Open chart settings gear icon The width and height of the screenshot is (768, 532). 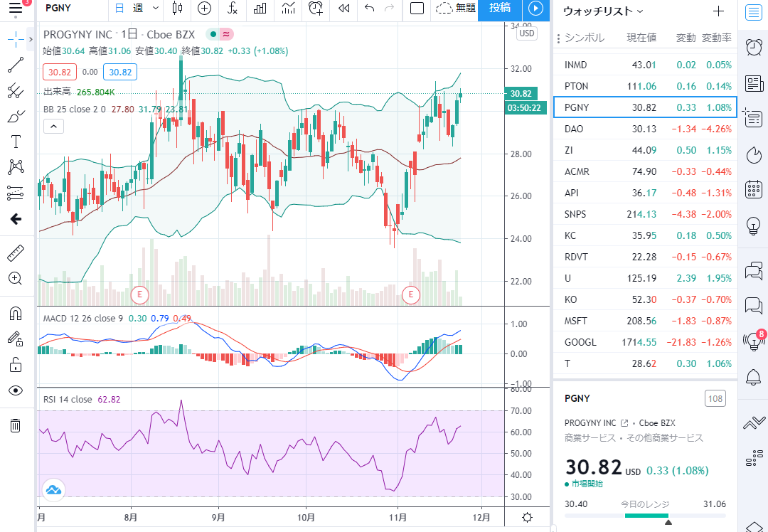pyautogui.click(x=527, y=517)
